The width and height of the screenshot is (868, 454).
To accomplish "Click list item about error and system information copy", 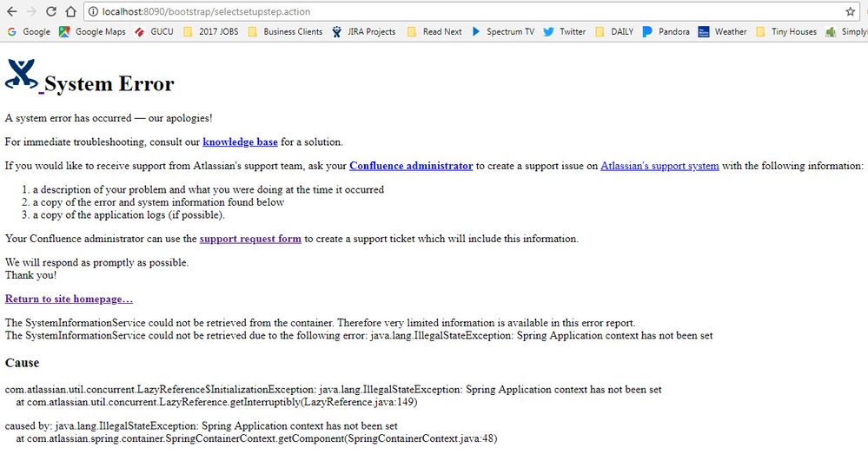I will pyautogui.click(x=158, y=202).
